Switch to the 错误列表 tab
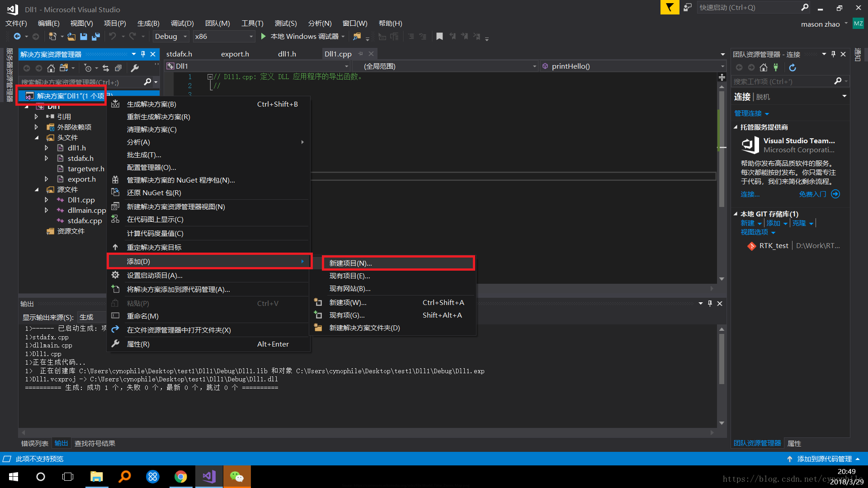 pos(35,443)
